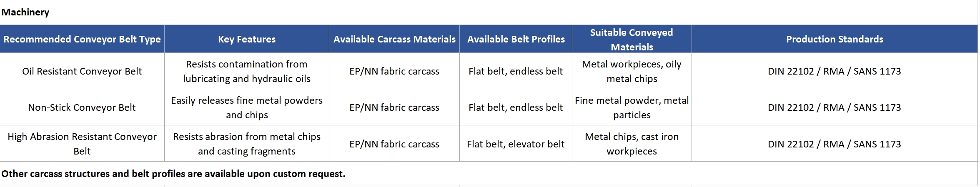Select the Key Features column header

click(x=247, y=39)
